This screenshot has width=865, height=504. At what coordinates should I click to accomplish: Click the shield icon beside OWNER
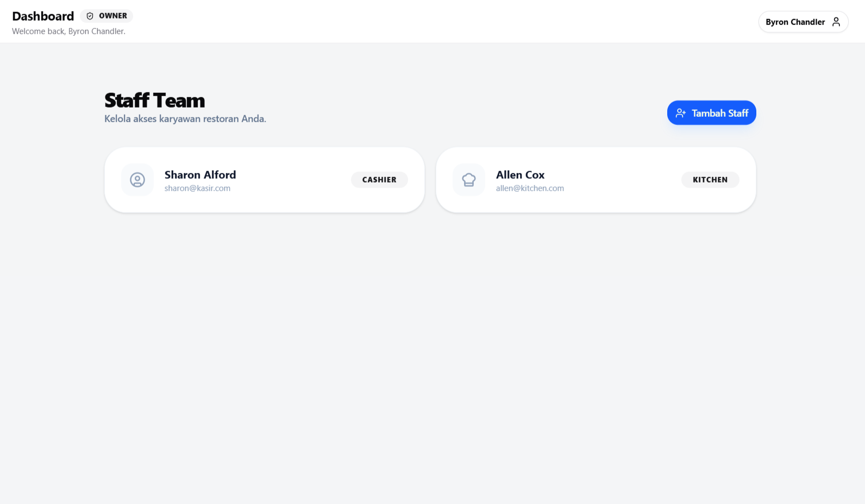click(x=90, y=16)
